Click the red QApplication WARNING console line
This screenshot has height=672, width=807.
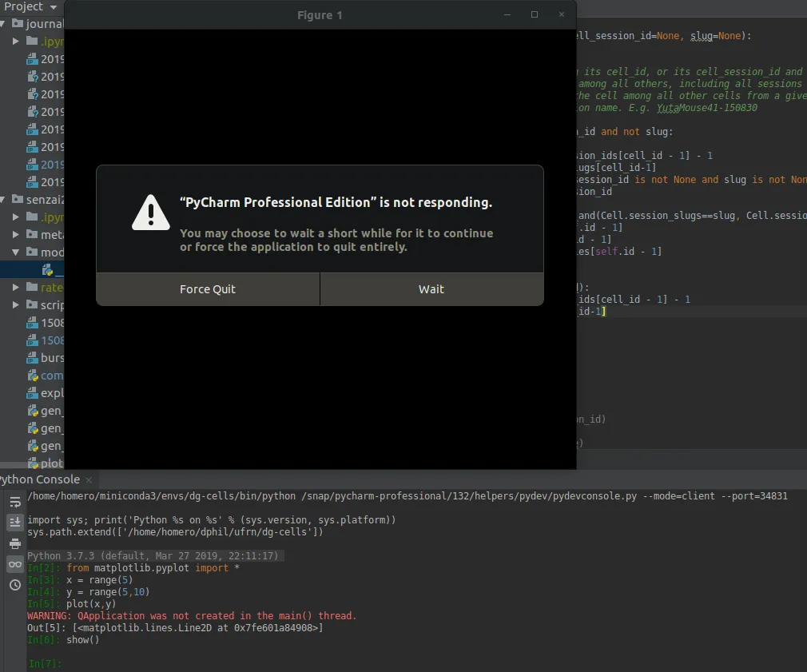tap(192, 616)
